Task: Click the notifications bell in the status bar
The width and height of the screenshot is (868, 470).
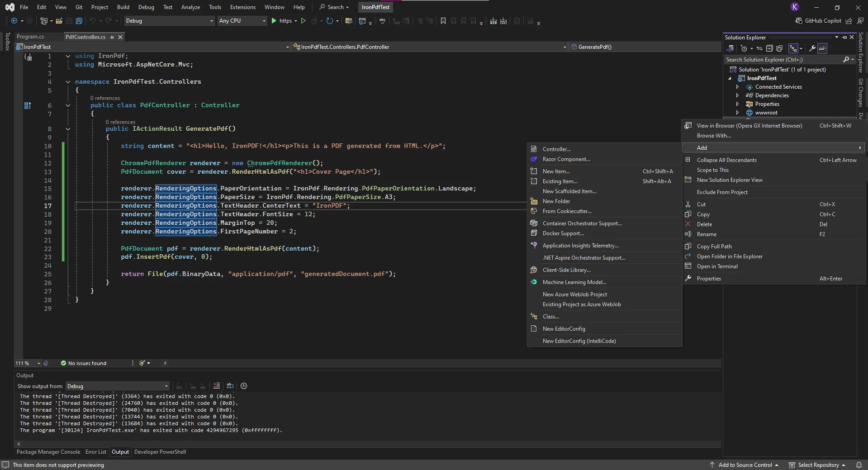Action: click(859, 465)
